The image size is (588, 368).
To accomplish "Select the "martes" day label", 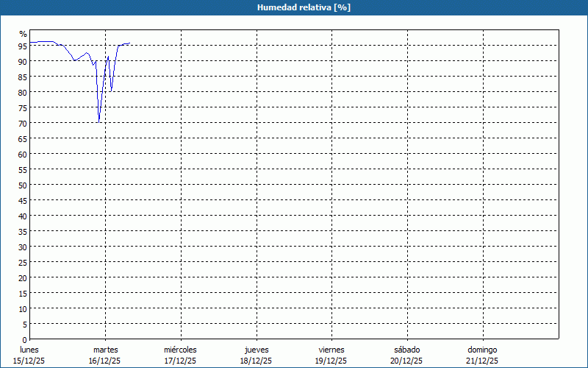I will point(105,350).
